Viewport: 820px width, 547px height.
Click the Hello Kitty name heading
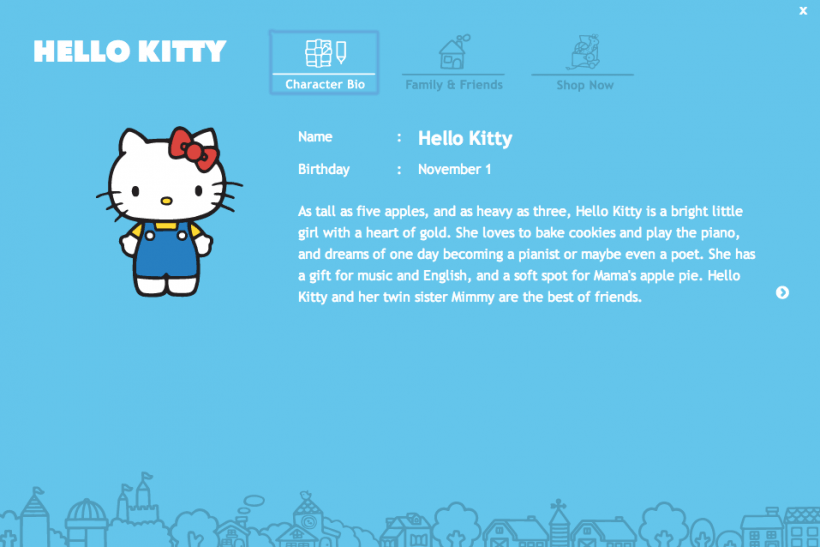click(x=465, y=138)
